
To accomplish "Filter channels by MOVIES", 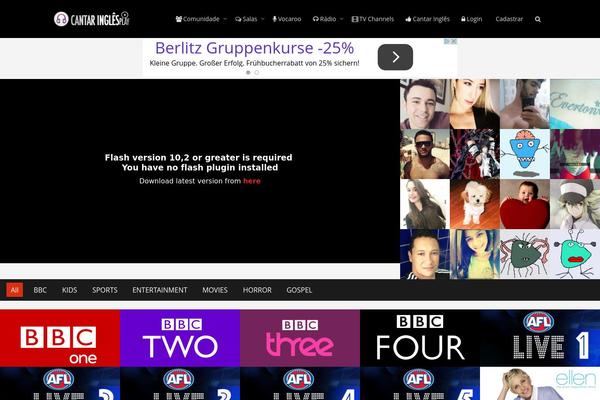I will click(215, 290).
